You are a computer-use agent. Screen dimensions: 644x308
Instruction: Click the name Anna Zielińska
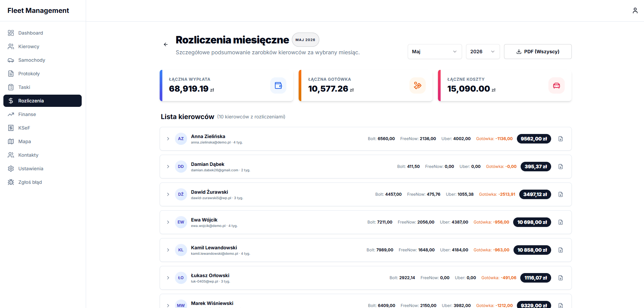208,136
